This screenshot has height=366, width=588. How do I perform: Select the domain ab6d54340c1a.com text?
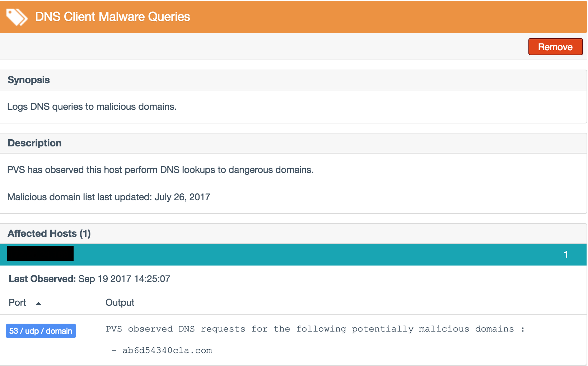[167, 351]
